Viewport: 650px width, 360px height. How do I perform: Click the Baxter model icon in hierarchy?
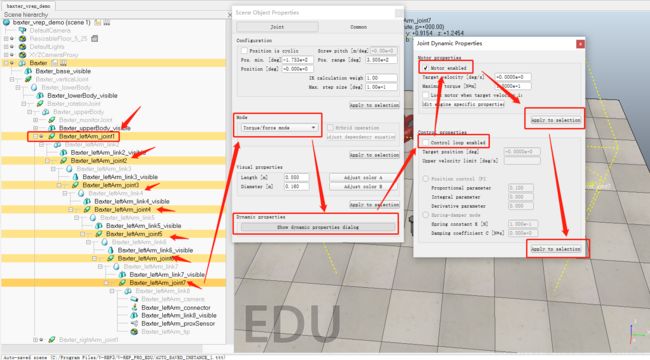coord(22,63)
